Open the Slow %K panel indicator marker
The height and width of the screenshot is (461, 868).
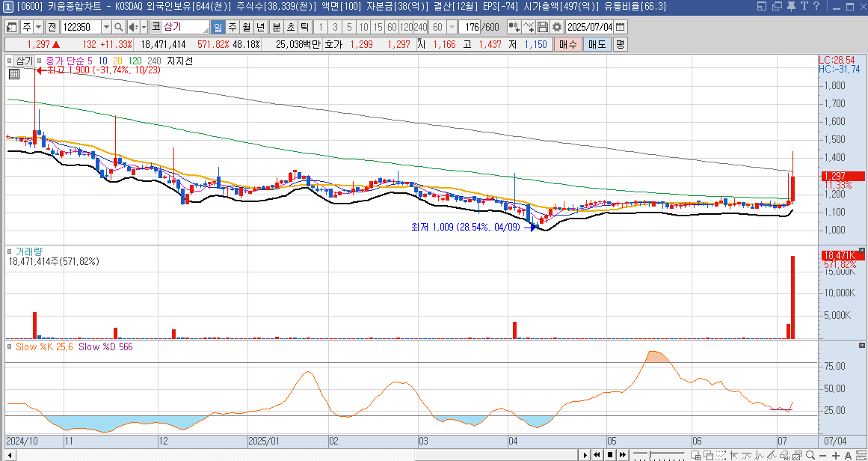10,346
